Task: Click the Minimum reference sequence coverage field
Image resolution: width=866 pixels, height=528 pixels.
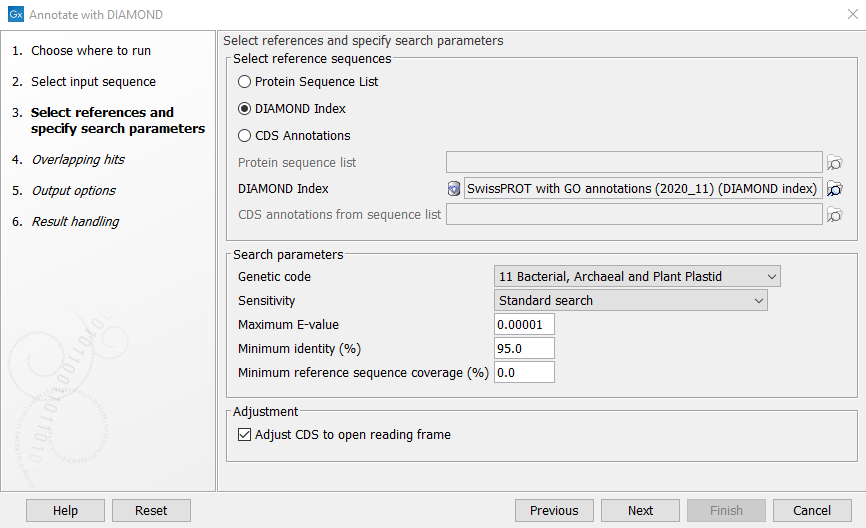Action: pos(524,373)
